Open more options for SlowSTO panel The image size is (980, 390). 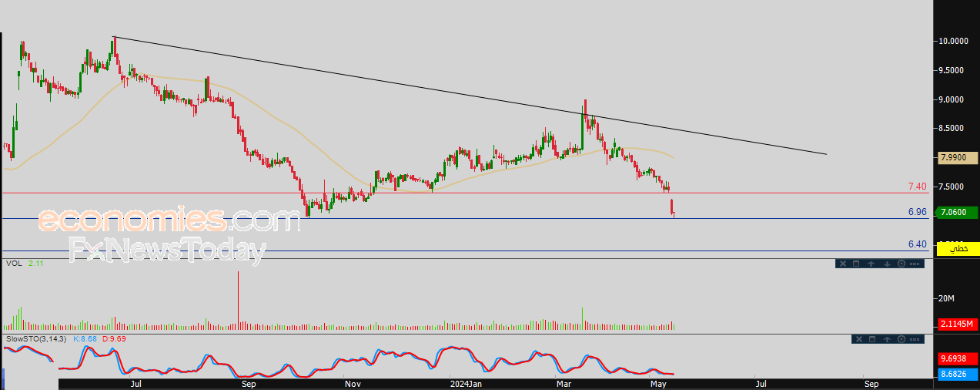tap(915, 339)
